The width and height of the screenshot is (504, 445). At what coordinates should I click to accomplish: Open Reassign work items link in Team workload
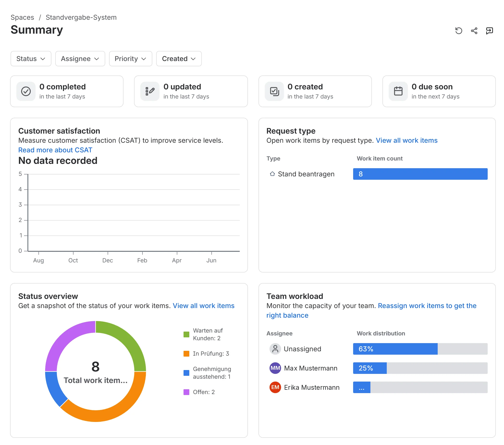pyautogui.click(x=371, y=310)
